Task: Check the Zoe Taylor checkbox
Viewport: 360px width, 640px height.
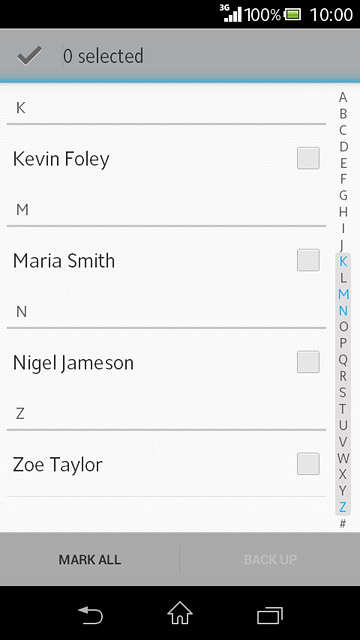Action: tap(308, 464)
